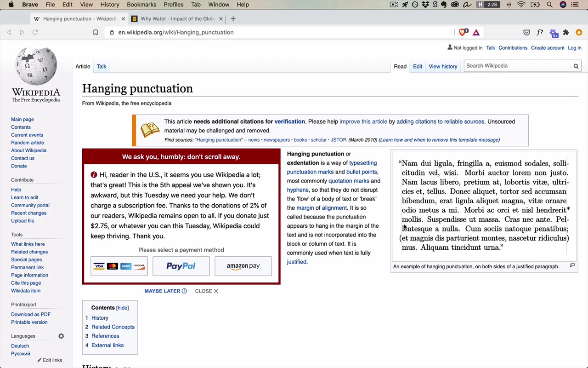Open macOS Control Center icon
This screenshot has height=368, width=588.
(575, 5)
